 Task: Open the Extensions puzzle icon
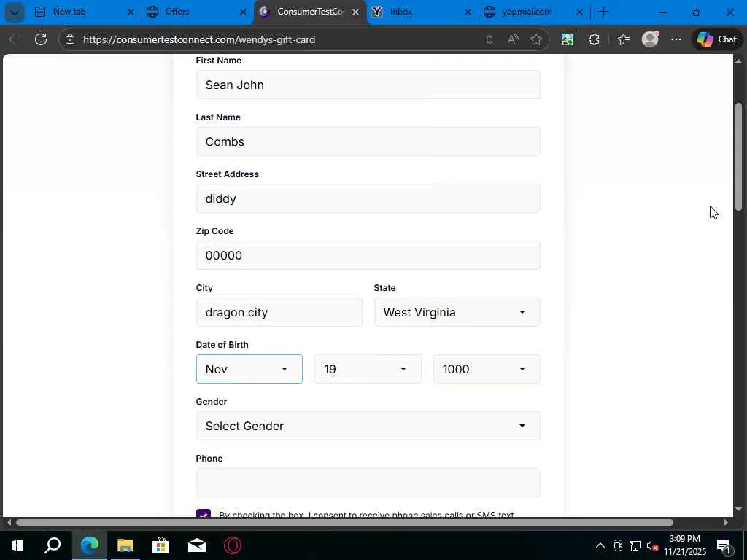tap(594, 39)
